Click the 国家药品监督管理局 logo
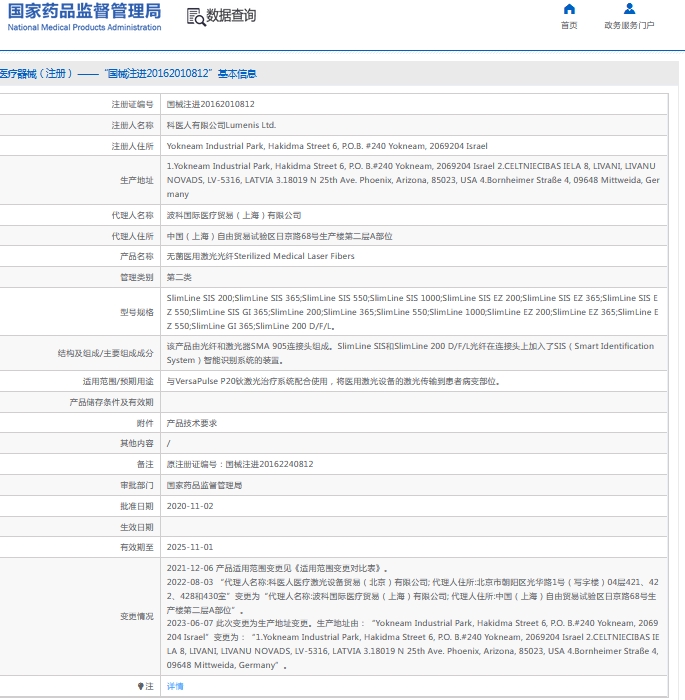This screenshot has height=700, width=685. click(x=84, y=11)
